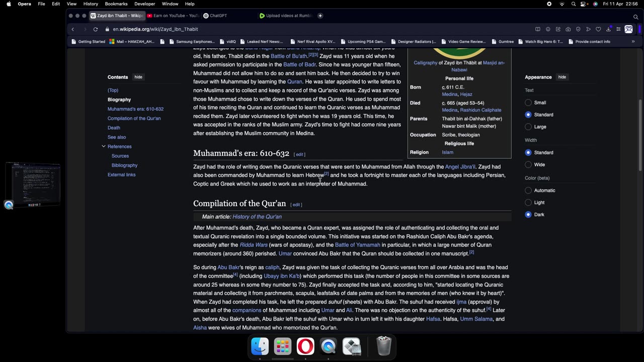
Task: Add page to bookmarks with heart icon
Action: 598,29
